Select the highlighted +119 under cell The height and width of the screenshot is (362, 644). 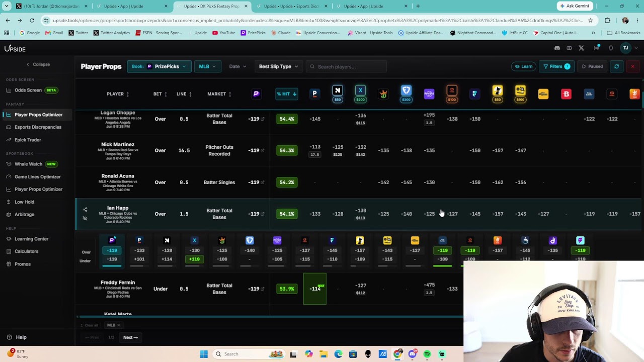click(x=194, y=259)
